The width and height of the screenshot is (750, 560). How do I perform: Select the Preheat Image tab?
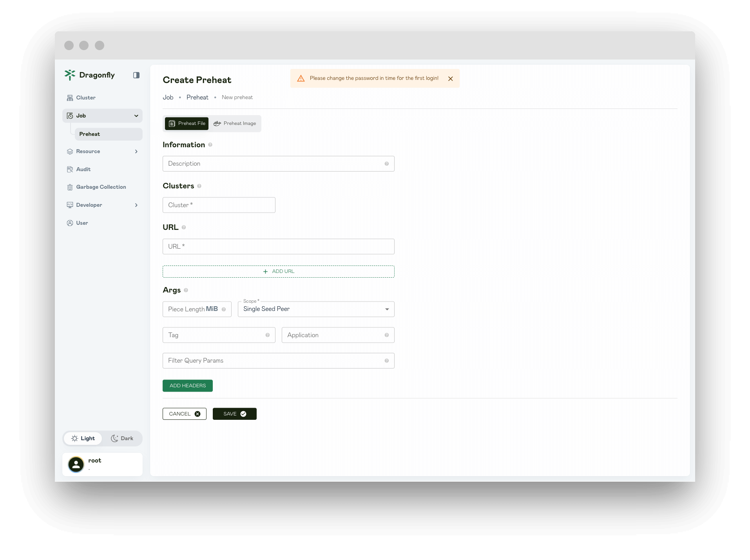[235, 124]
